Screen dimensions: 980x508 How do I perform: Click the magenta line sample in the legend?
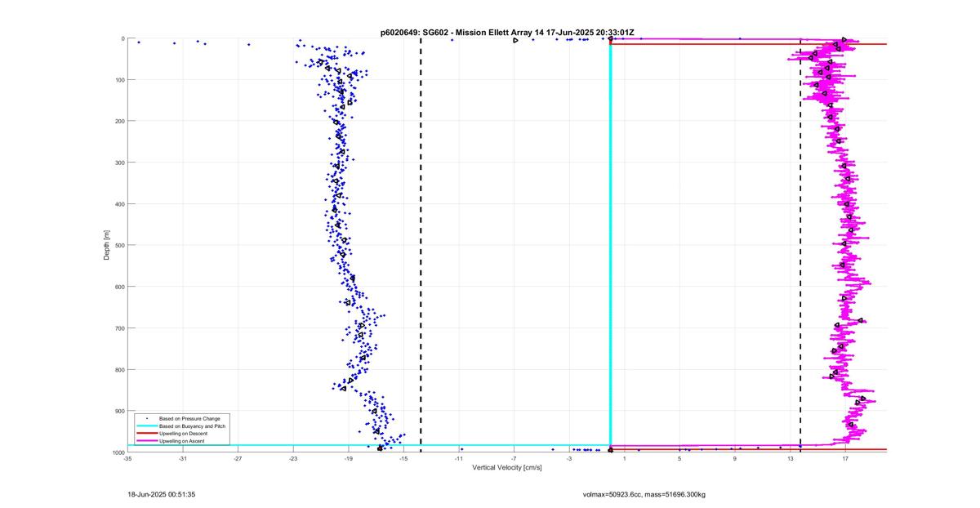[146, 441]
